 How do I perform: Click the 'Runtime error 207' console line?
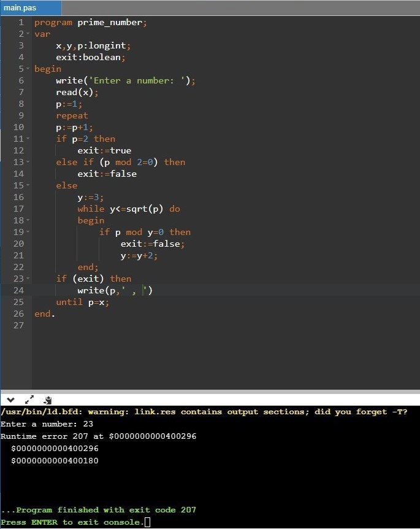click(x=98, y=436)
